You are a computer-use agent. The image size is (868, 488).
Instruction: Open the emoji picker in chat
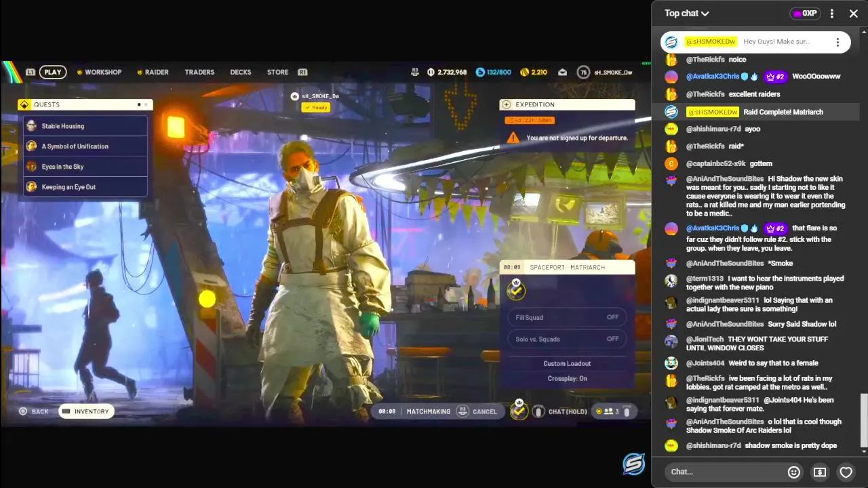tap(793, 472)
